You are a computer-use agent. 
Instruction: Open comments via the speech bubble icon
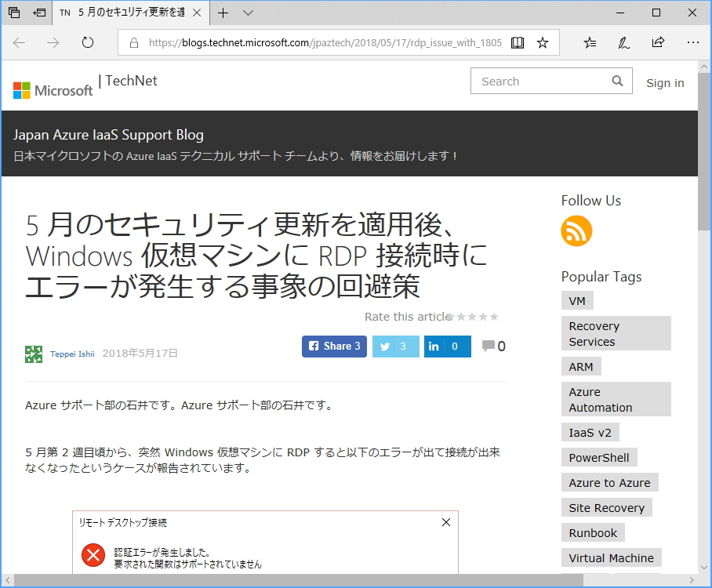point(490,346)
